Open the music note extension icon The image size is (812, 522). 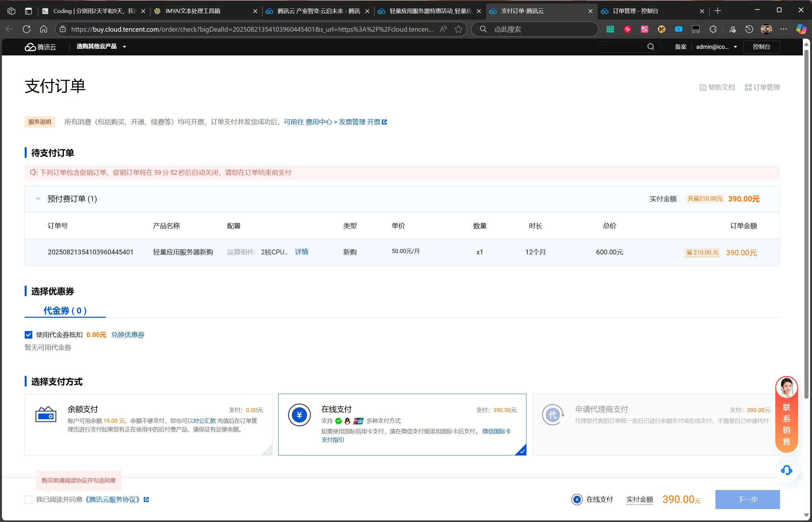pyautogui.click(x=733, y=29)
